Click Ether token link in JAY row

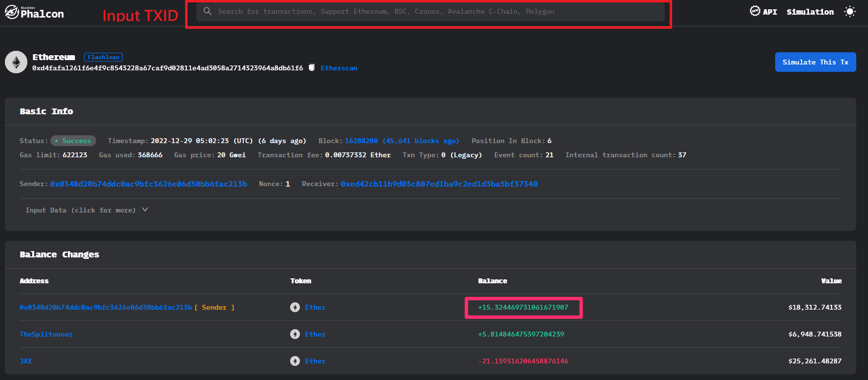[315, 361]
